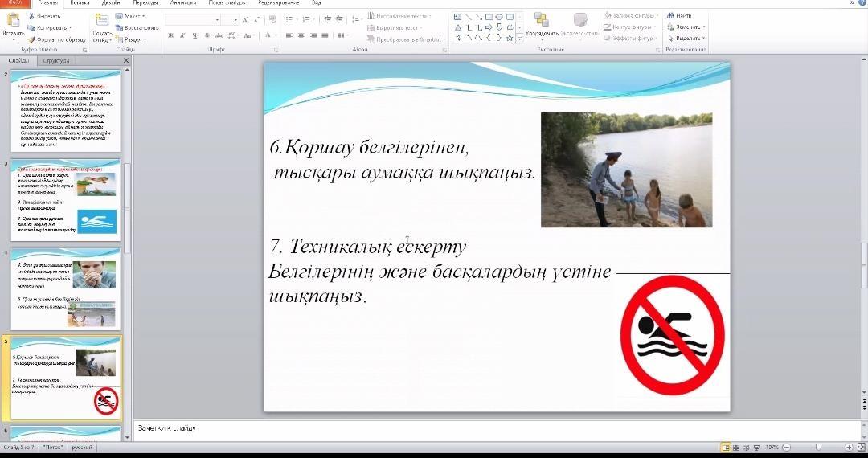Click the Paste (Вставить) clipboard icon

coord(13,21)
